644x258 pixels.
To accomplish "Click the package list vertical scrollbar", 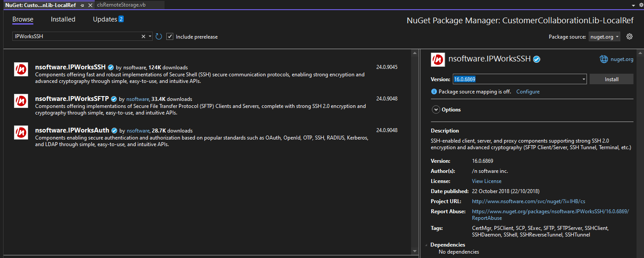I will [415, 149].
